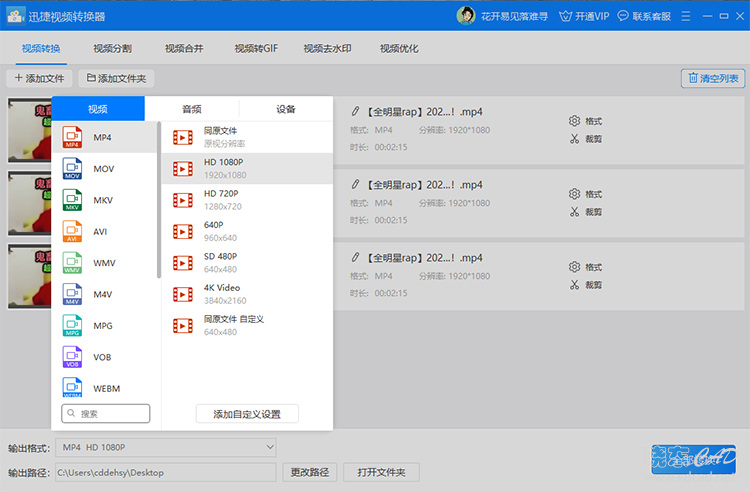Click the 1280x720 resolution text
This screenshot has height=492, width=750.
pos(223,207)
